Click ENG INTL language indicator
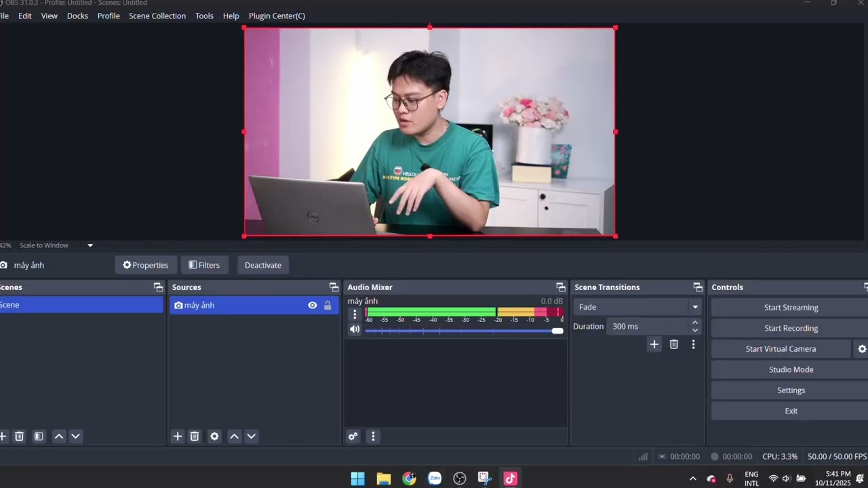The image size is (868, 488). point(751,479)
